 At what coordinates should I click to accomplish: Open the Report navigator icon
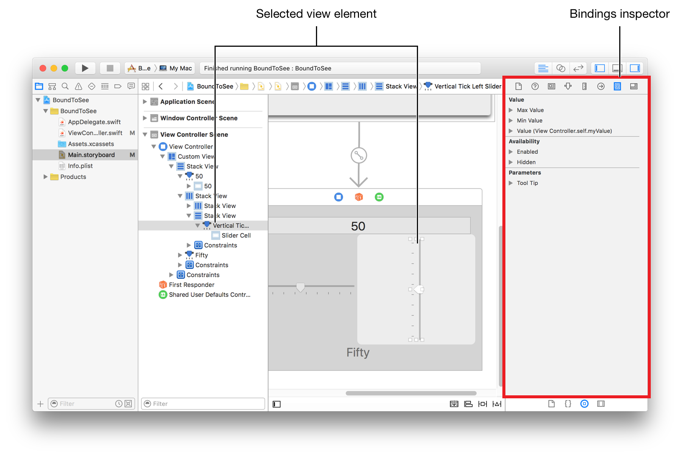(x=131, y=86)
